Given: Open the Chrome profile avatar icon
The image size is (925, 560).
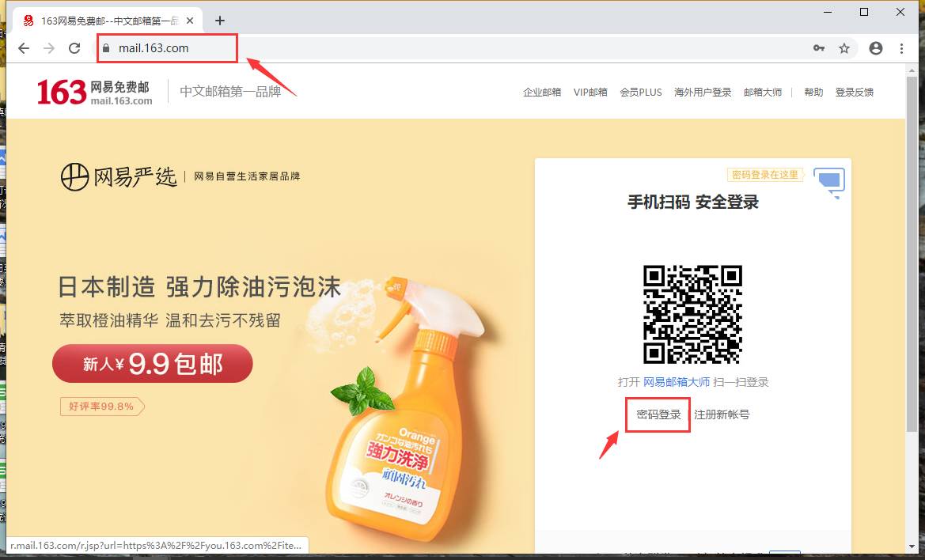Looking at the screenshot, I should tap(876, 48).
